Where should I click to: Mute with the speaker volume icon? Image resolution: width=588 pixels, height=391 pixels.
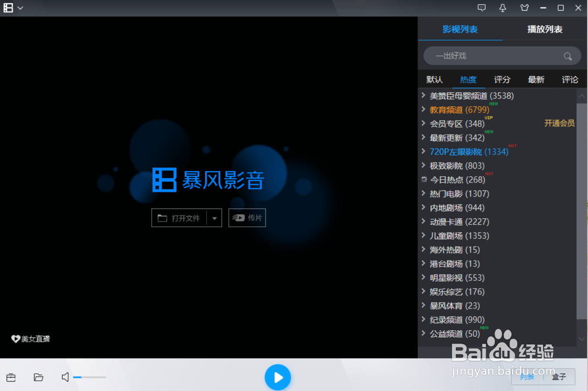pyautogui.click(x=65, y=377)
